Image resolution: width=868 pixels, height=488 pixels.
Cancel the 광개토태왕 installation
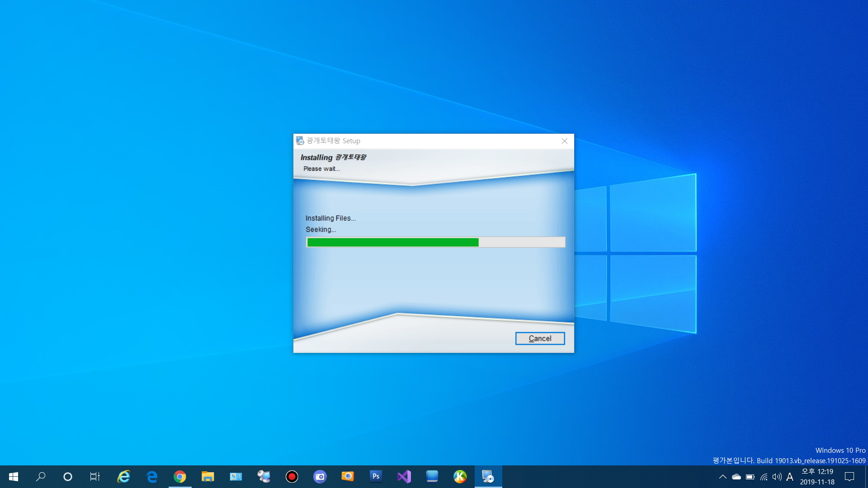click(x=540, y=338)
